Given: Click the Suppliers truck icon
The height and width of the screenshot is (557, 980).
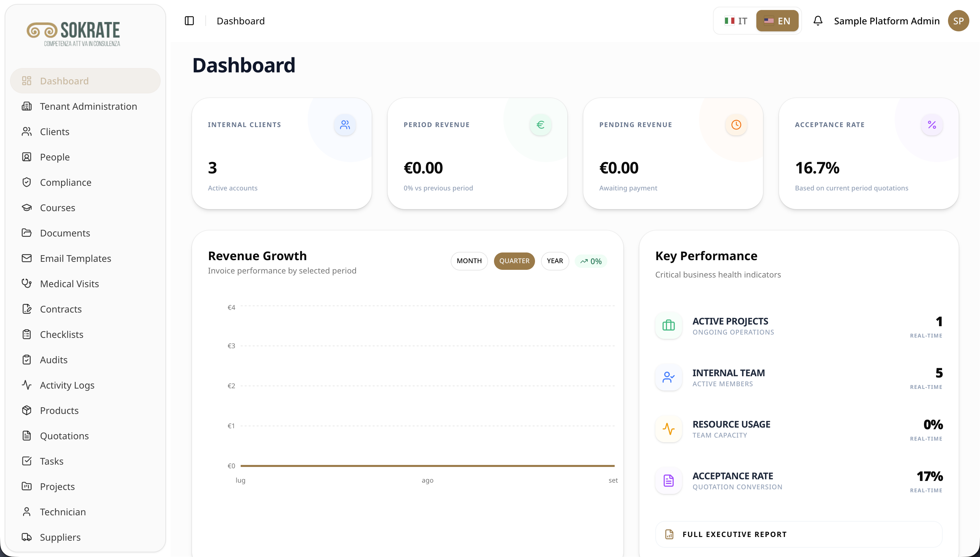Looking at the screenshot, I should 26,537.
